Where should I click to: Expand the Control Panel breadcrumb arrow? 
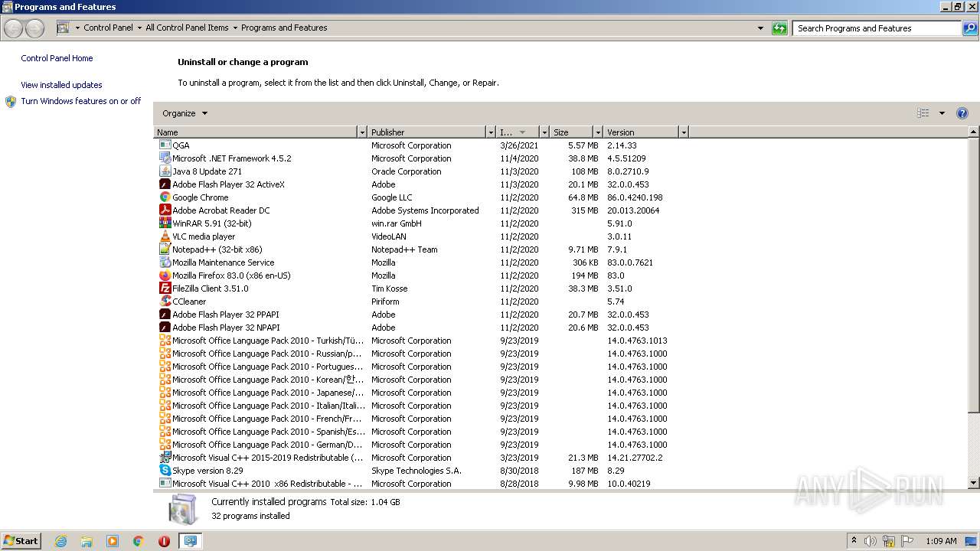(x=139, y=28)
